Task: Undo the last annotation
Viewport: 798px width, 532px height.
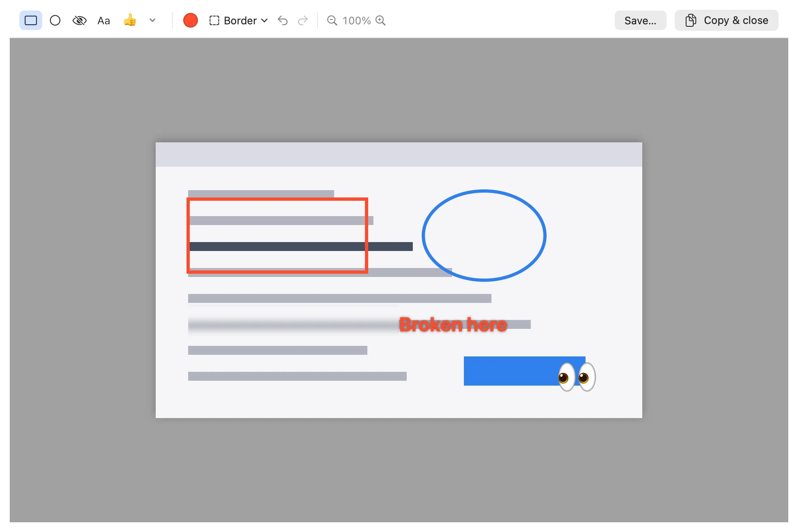Action: pyautogui.click(x=283, y=20)
